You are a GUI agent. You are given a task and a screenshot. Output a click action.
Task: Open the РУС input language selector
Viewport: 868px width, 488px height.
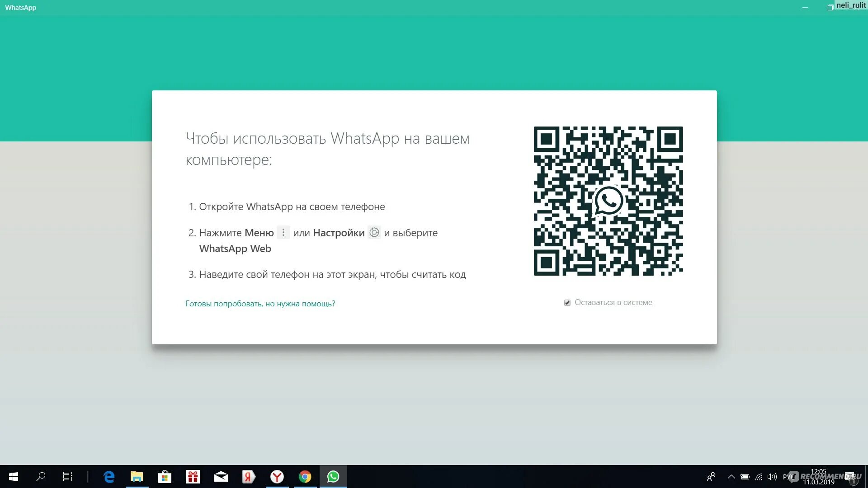click(788, 477)
